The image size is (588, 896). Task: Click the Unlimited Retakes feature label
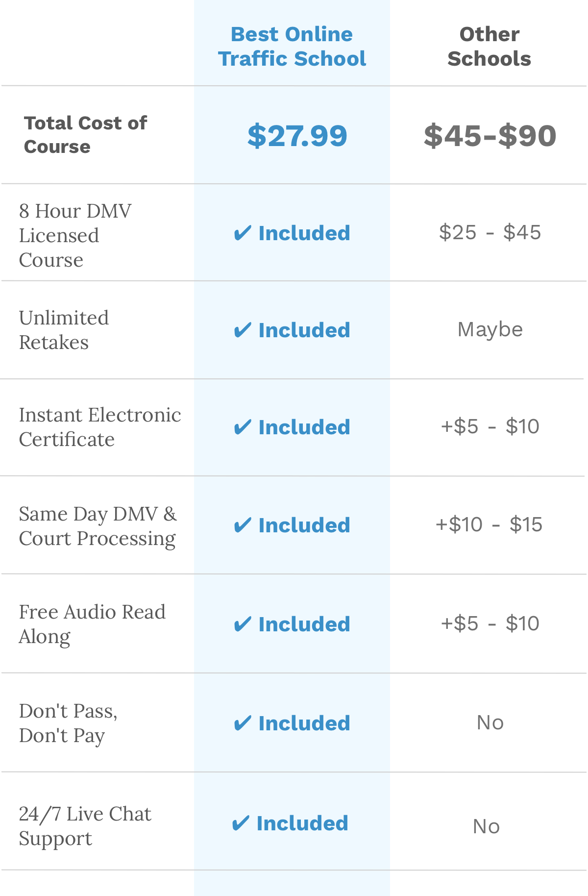click(64, 330)
